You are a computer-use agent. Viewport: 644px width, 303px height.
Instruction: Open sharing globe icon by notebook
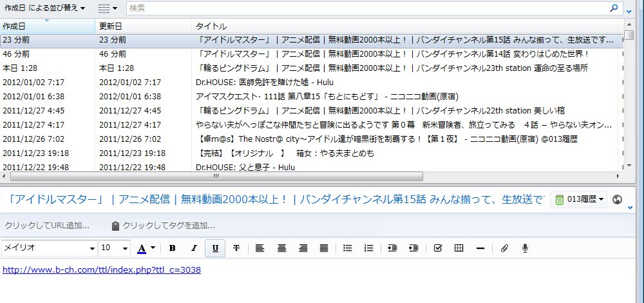coord(617,200)
